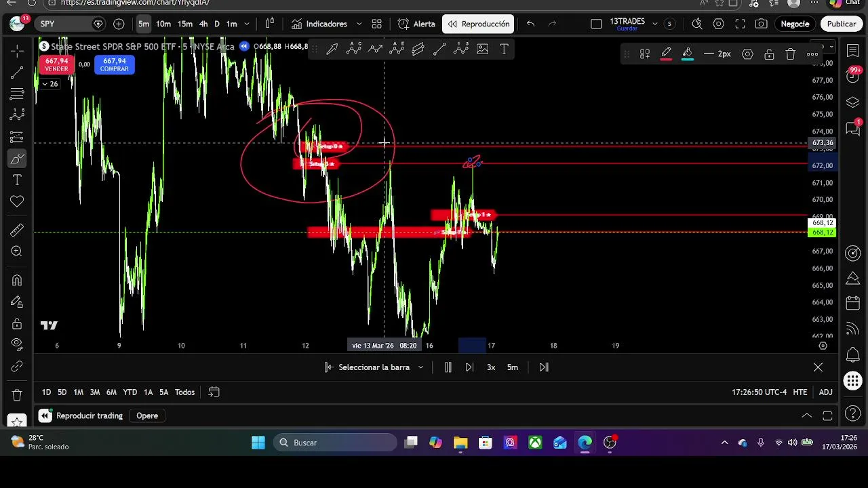The height and width of the screenshot is (488, 868).
Task: Open chart settings hexagon in top bar
Action: point(719,24)
